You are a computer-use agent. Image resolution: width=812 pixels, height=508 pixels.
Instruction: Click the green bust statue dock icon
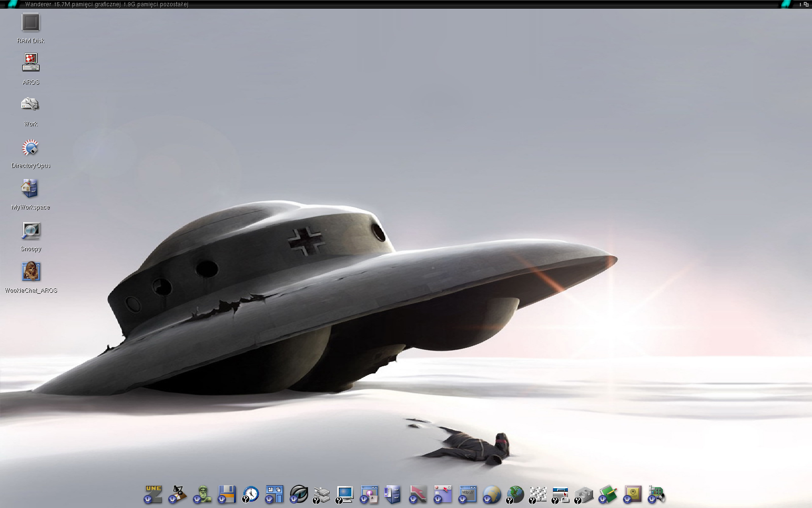202,494
